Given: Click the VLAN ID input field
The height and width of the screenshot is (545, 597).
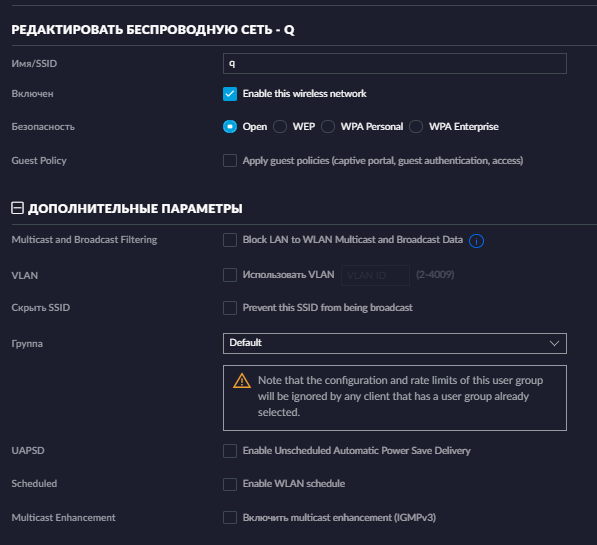Looking at the screenshot, I should (x=375, y=275).
